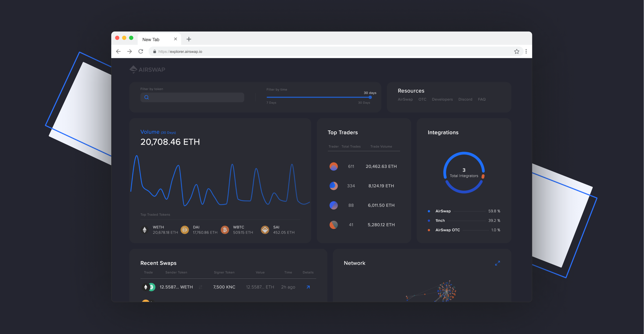The height and width of the screenshot is (334, 644).
Task: Click the 7,500 KNC signer token value
Action: [x=224, y=287]
